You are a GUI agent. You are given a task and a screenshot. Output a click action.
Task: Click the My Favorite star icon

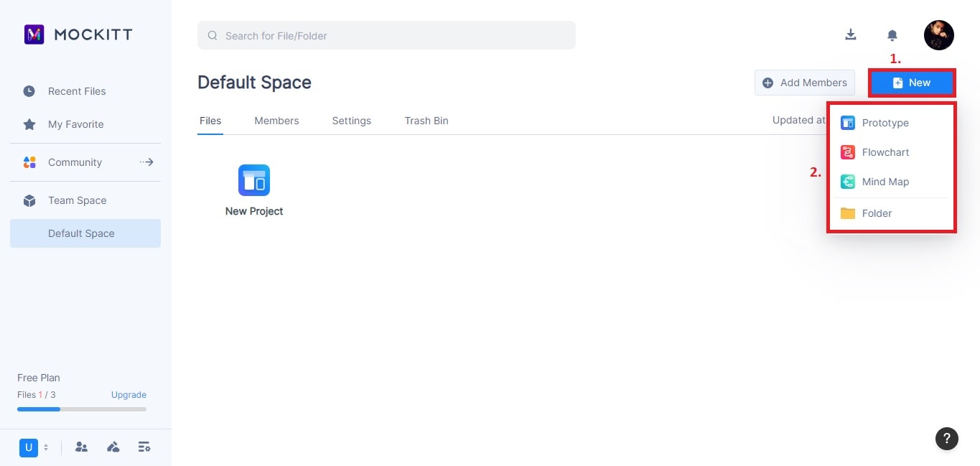pyautogui.click(x=29, y=124)
